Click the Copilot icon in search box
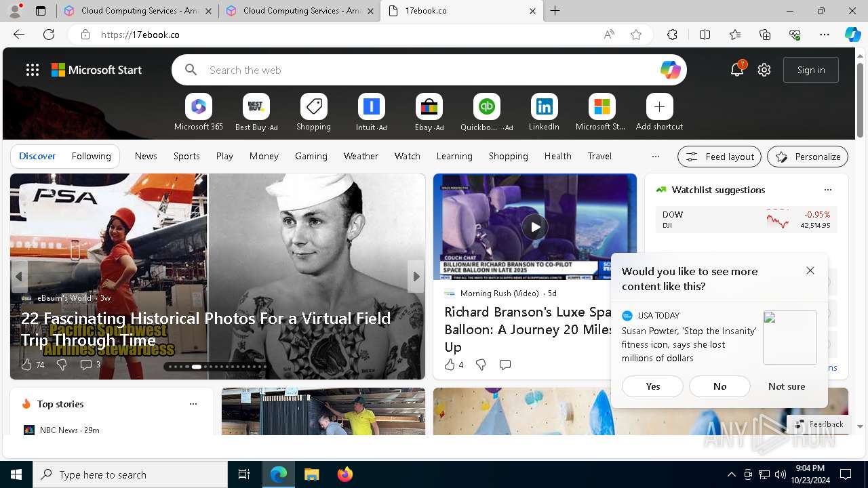Image resolution: width=868 pixels, height=488 pixels. click(670, 70)
